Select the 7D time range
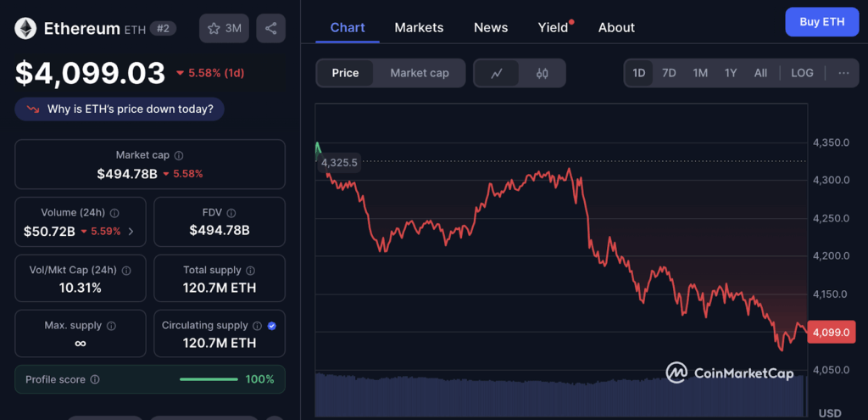Viewport: 868px width, 420px height. pos(669,73)
